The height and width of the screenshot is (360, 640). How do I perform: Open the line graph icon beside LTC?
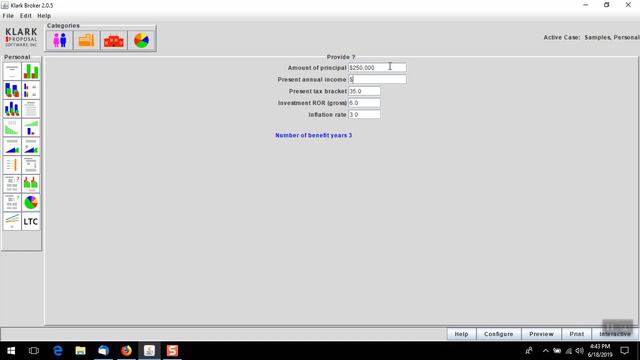pyautogui.click(x=12, y=222)
